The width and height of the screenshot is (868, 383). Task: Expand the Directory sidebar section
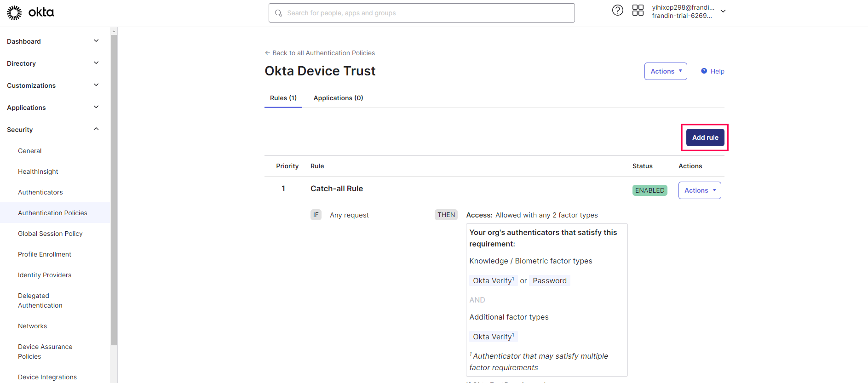[96, 63]
